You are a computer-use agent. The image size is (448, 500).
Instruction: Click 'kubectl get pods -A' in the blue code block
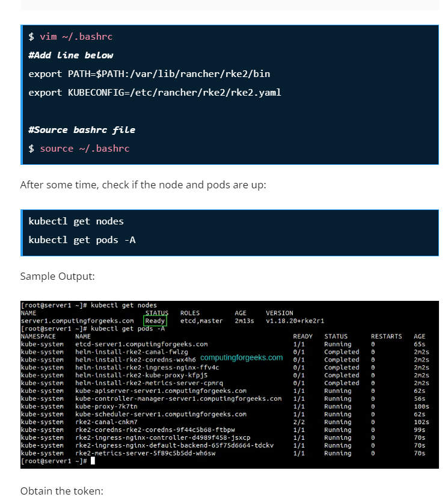[x=82, y=240]
